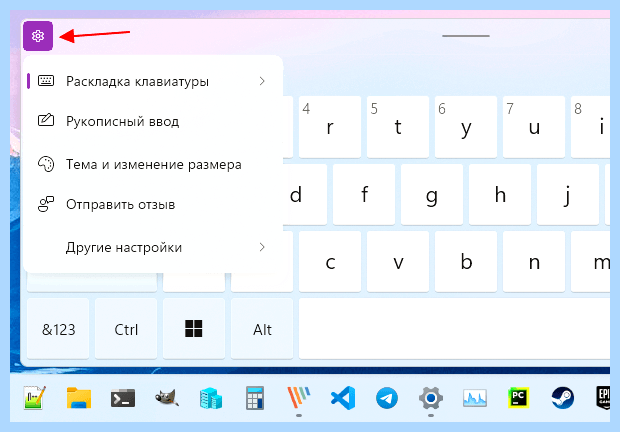Viewport: 620px width, 432px height.
Task: Tap the y key on touch keyboard
Action: (466, 127)
